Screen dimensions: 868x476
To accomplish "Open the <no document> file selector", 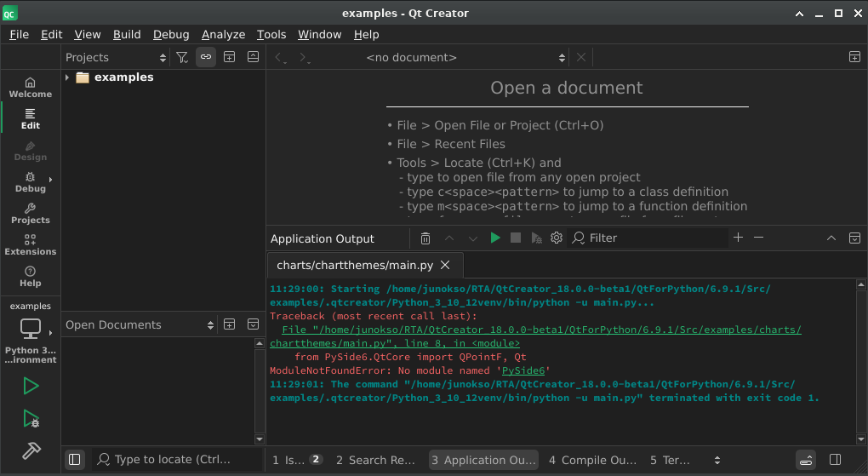I will pos(466,57).
